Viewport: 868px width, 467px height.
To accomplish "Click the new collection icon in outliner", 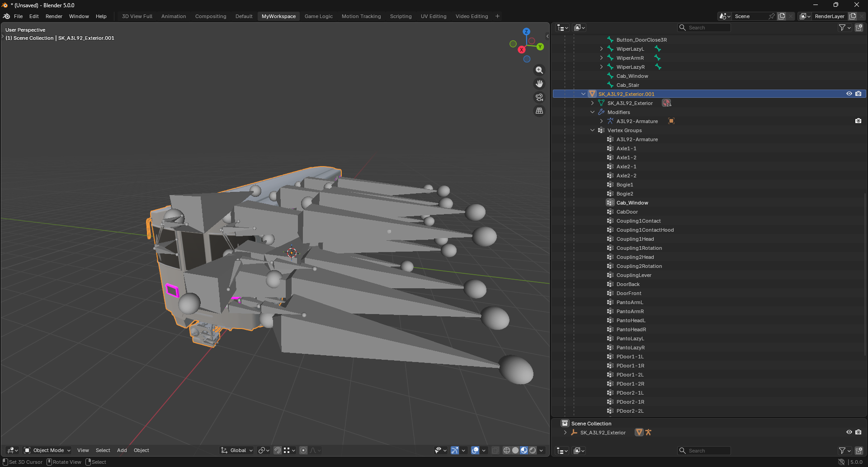I will [x=859, y=28].
